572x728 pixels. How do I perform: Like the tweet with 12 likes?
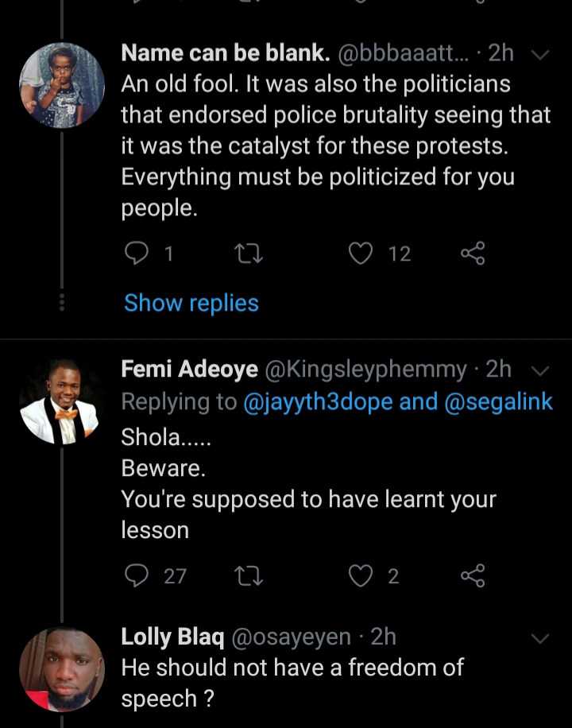click(x=361, y=254)
